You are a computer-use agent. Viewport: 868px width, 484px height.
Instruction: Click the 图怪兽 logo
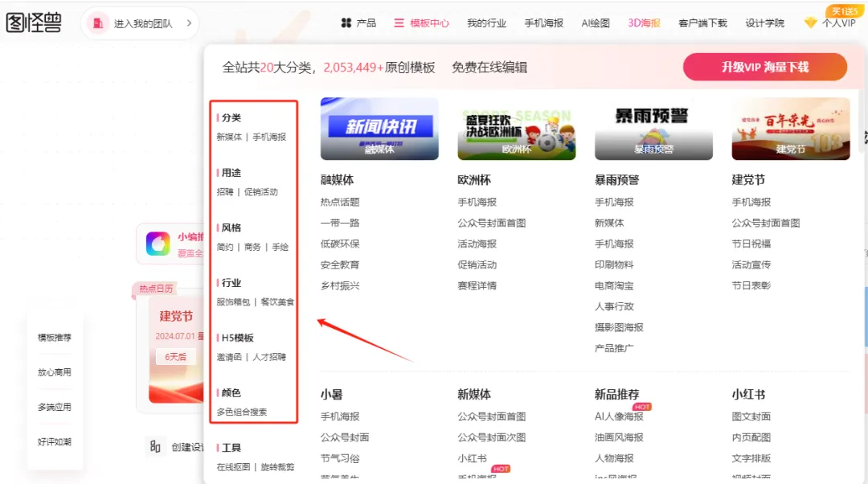pyautogui.click(x=34, y=23)
